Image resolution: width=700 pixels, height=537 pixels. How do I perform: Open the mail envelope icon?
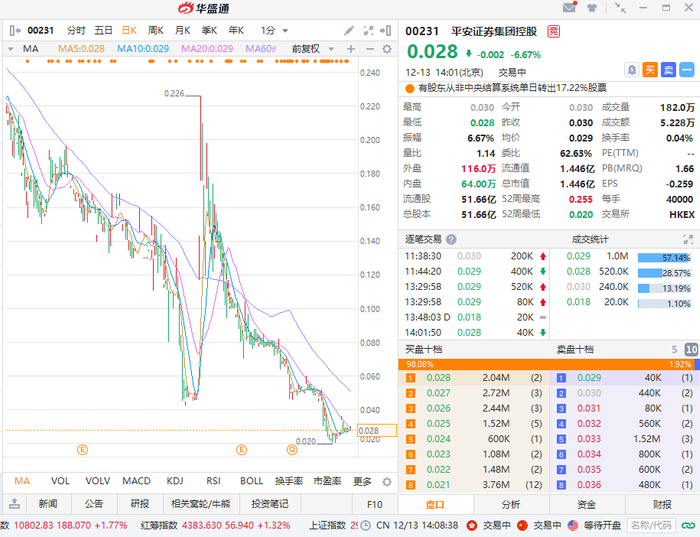(x=569, y=8)
